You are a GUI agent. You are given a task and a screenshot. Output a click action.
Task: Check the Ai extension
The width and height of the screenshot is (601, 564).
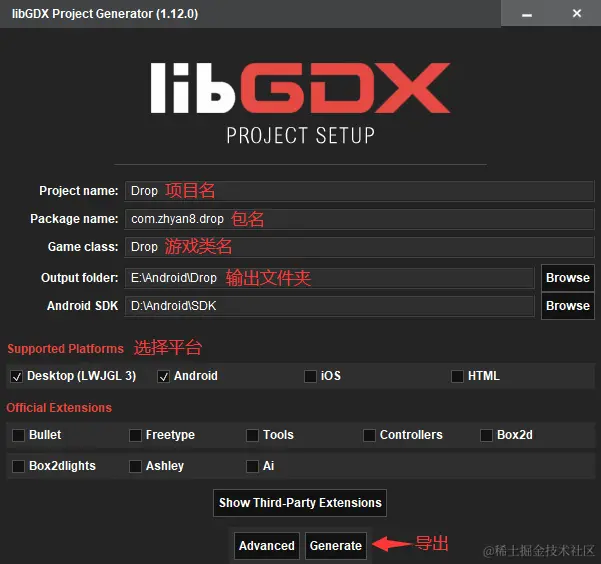[x=252, y=466]
